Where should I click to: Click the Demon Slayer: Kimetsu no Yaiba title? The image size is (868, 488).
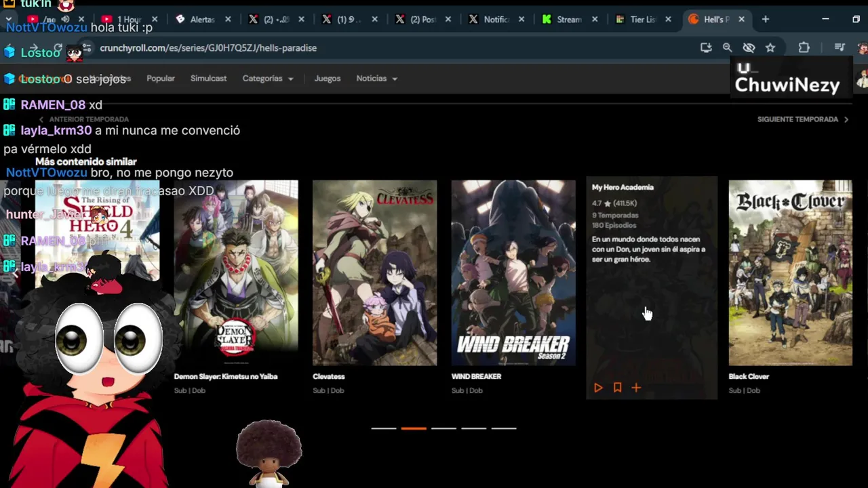pos(226,377)
